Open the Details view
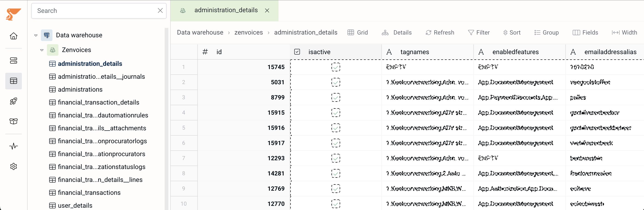644x210 pixels. [x=397, y=32]
